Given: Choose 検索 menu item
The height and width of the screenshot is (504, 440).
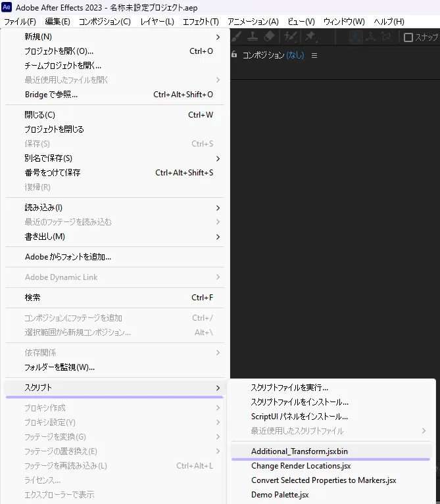Looking at the screenshot, I should [115, 297].
